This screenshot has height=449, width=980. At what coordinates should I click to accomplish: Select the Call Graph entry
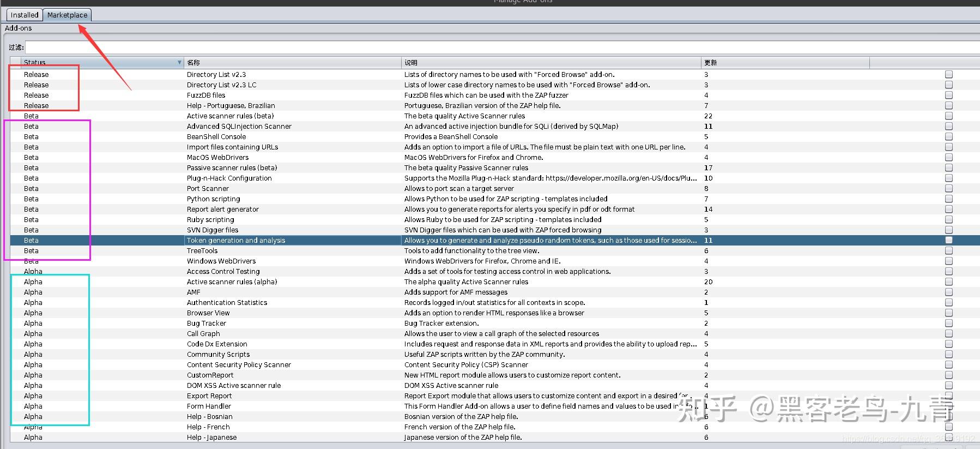pyautogui.click(x=203, y=333)
